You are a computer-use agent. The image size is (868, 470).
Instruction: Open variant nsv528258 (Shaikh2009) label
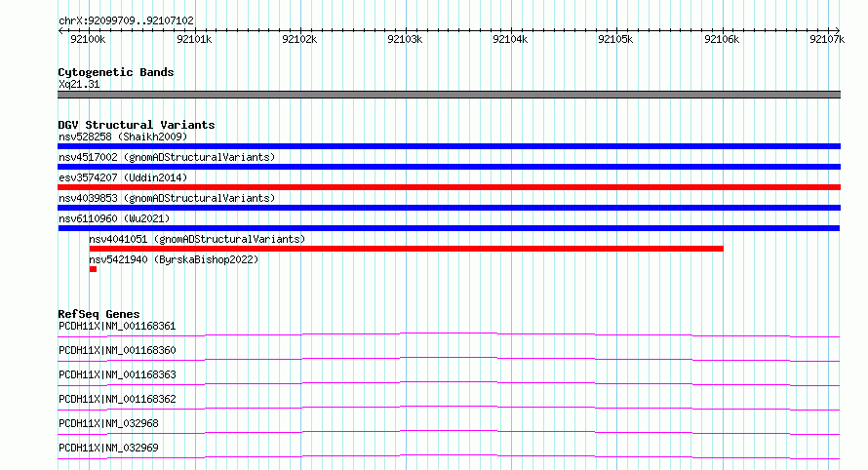click(x=123, y=137)
